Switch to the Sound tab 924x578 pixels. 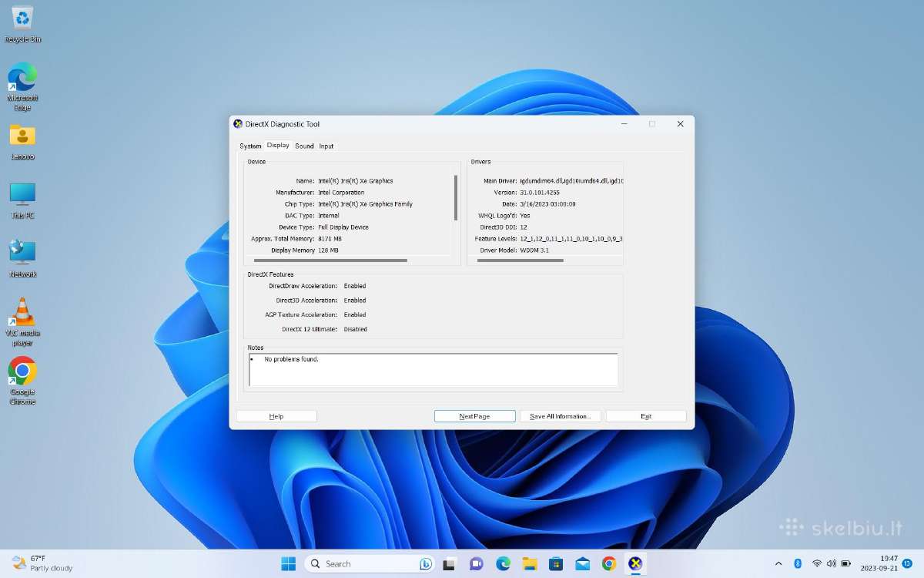click(304, 146)
